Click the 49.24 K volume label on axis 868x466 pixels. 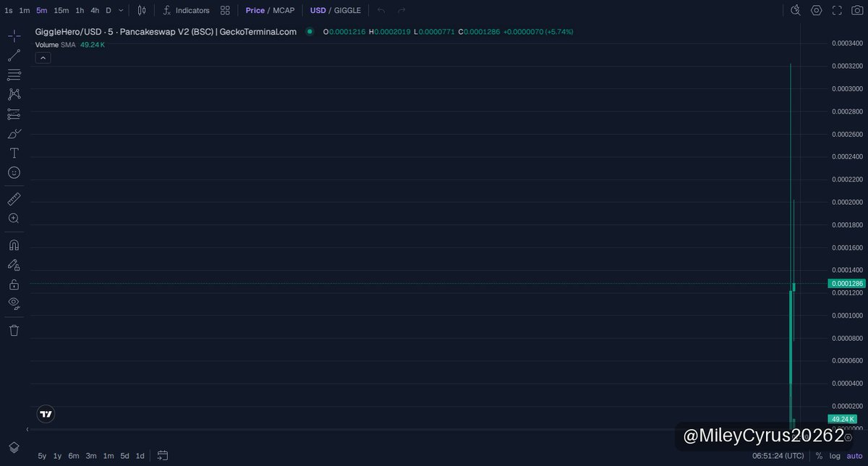tap(843, 419)
